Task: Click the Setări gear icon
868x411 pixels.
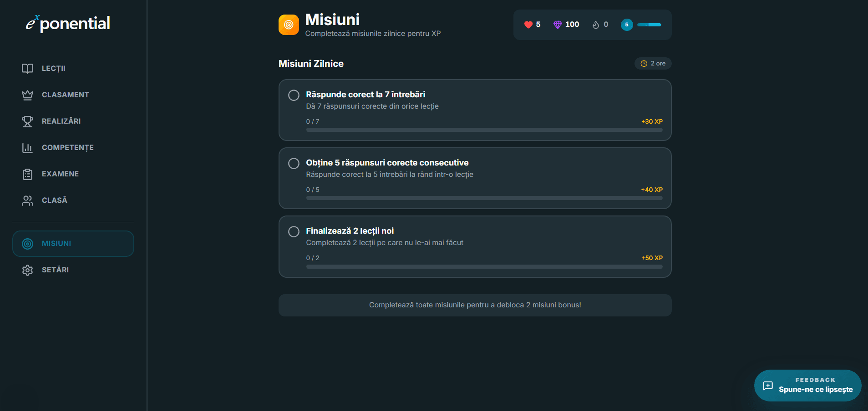Action: pos(27,270)
